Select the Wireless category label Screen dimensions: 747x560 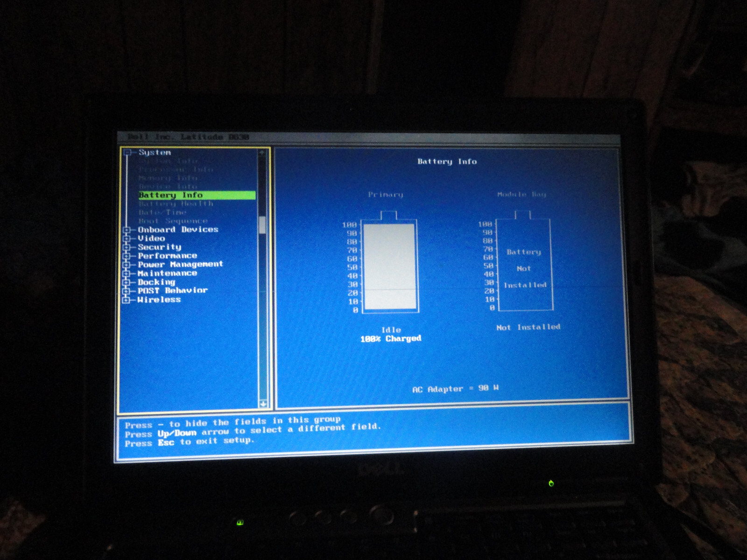tap(159, 300)
